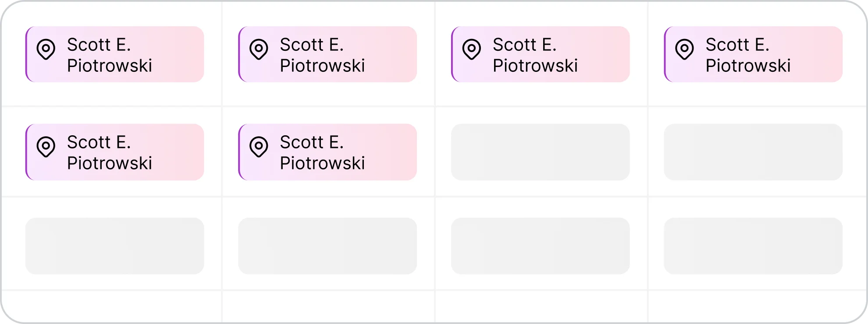Open the Scott E. Piotrowski name, first row, third column

click(x=535, y=55)
